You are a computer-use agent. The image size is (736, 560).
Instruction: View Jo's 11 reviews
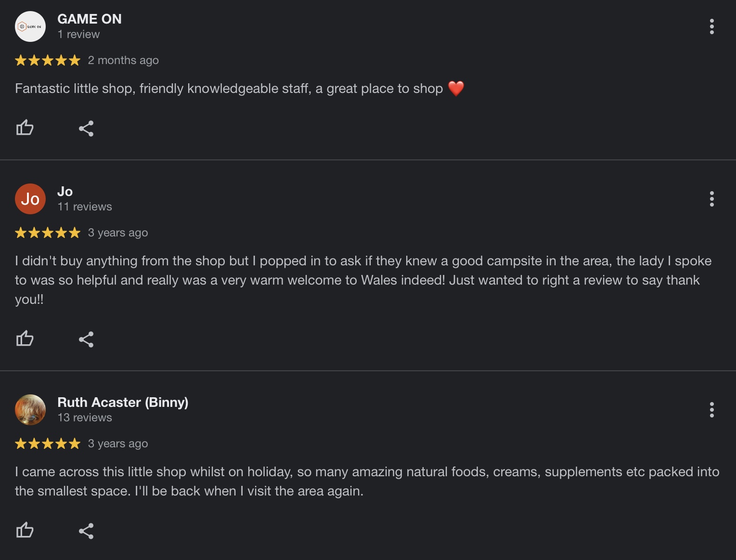(85, 207)
